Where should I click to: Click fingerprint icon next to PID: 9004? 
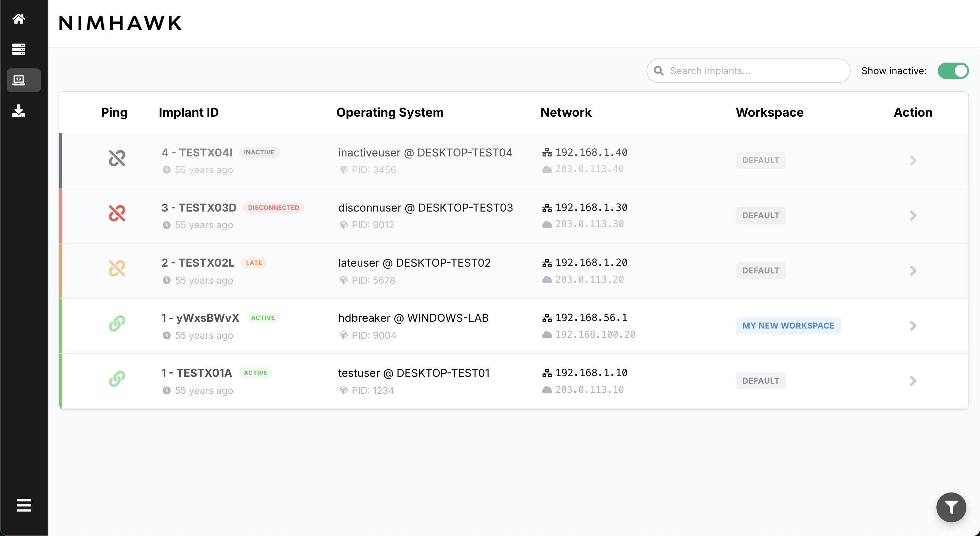(x=344, y=335)
